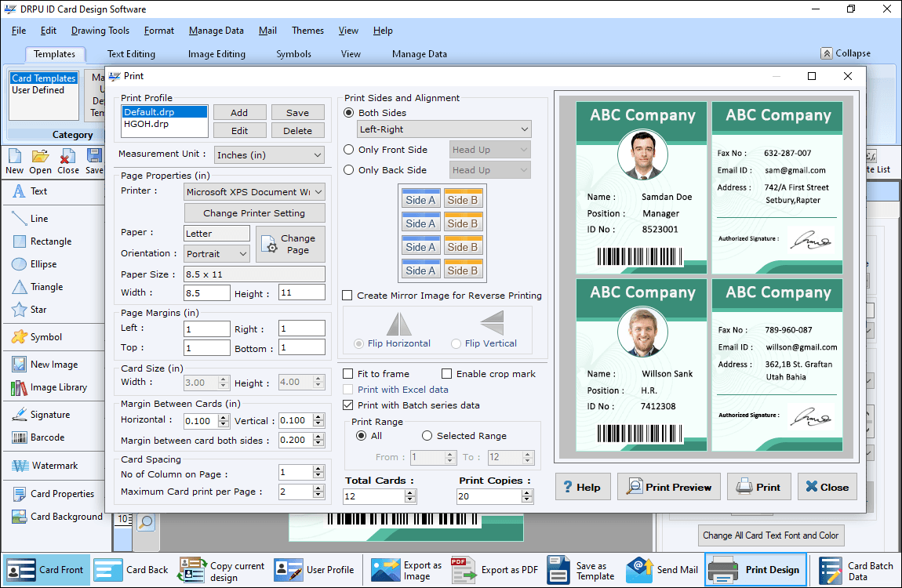Image resolution: width=902 pixels, height=588 pixels.
Task: Switch to the Text Editing tab
Action: pyautogui.click(x=131, y=54)
